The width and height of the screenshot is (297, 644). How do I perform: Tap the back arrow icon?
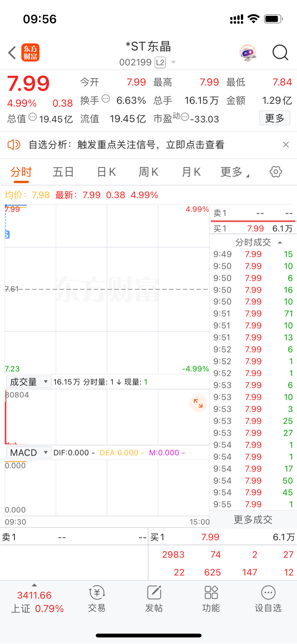[12, 53]
